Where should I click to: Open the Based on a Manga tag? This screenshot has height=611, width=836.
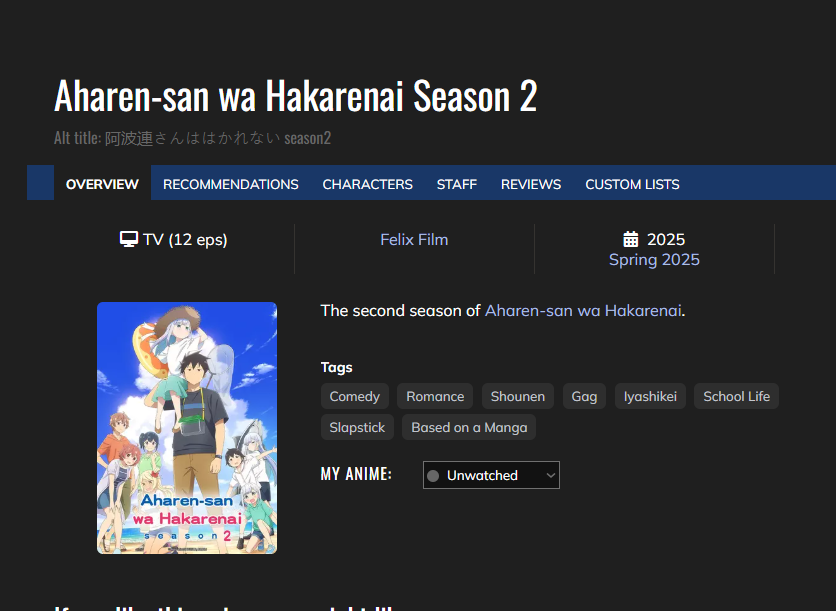(469, 427)
